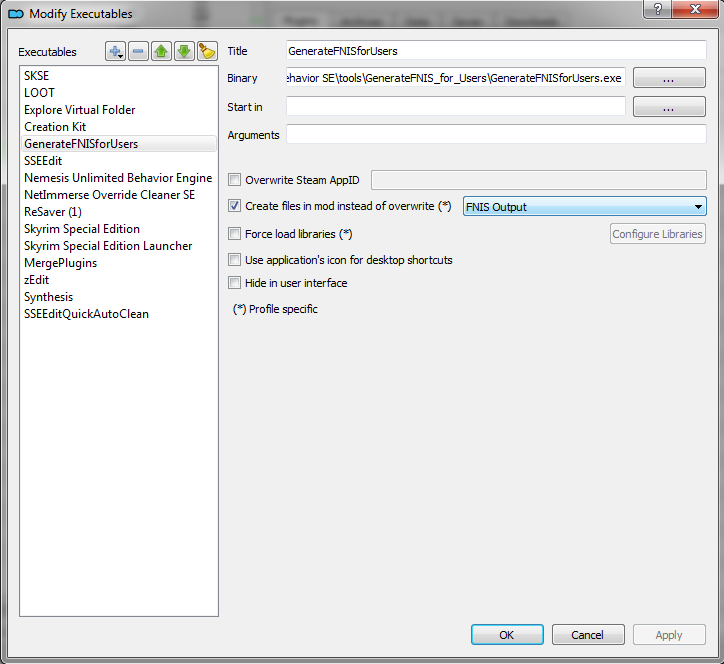
Task: Select GenerateFNISforUsers in the list
Action: point(119,144)
